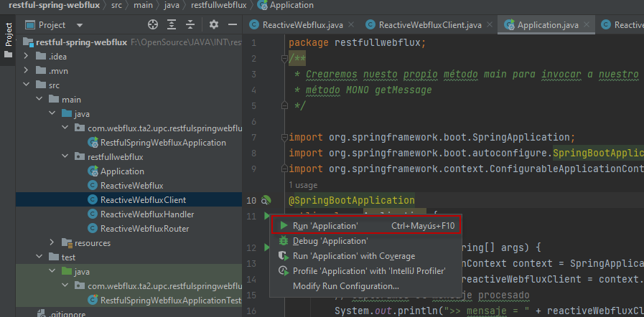This screenshot has width=644, height=317.
Task: Click the Collapse All icon in Project panel
Action: (190, 25)
